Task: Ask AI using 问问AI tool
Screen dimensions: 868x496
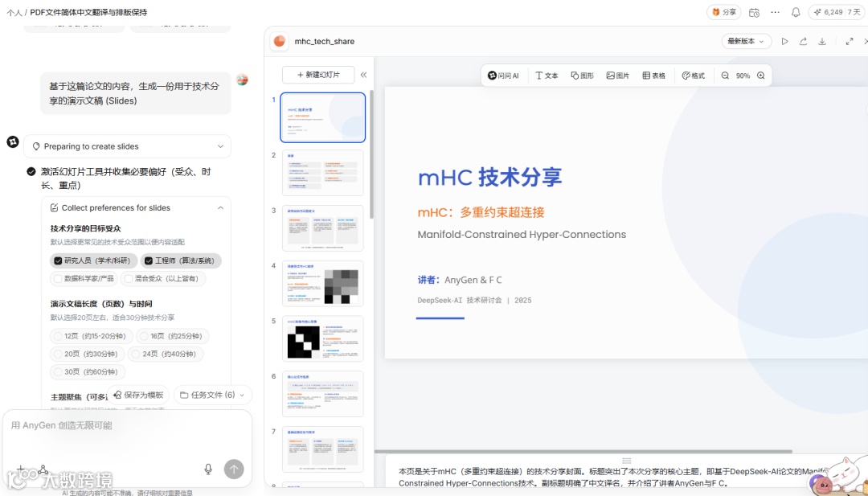Action: pos(503,76)
